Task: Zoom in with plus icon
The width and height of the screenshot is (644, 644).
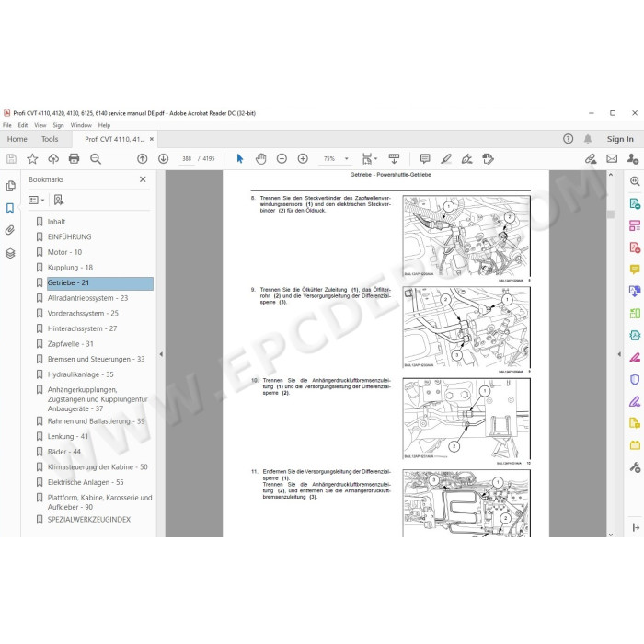Action: (x=303, y=159)
